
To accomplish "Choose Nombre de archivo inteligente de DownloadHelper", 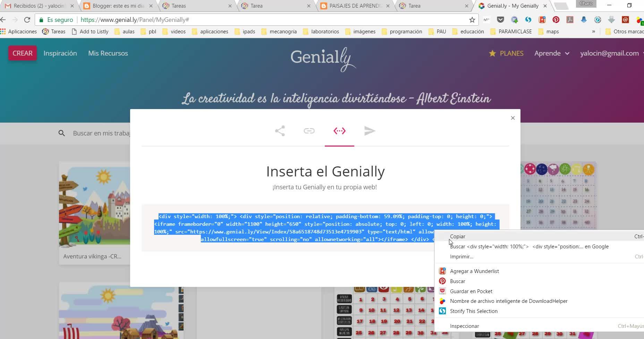I will point(539,301).
